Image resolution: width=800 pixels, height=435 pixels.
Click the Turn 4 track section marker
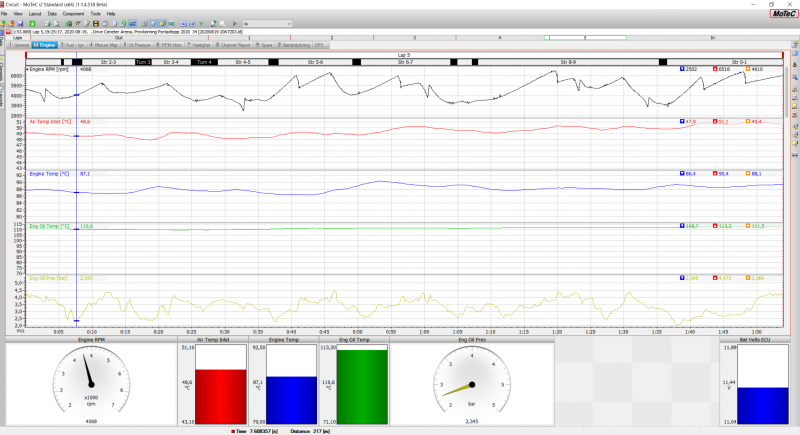pos(205,62)
